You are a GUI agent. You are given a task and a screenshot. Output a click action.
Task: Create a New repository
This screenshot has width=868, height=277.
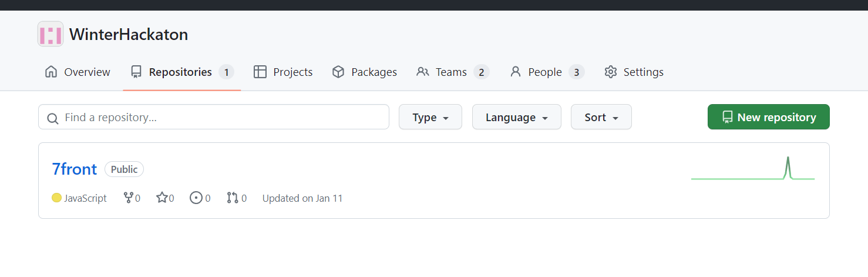769,117
